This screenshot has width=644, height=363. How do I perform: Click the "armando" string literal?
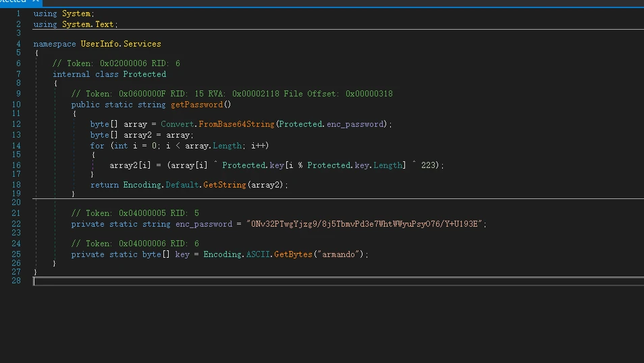click(x=338, y=254)
